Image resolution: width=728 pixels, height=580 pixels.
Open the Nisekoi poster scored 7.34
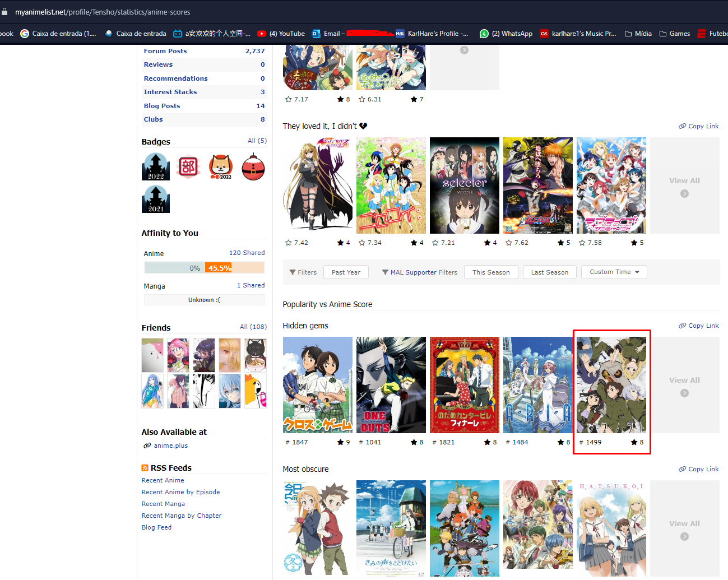click(391, 185)
